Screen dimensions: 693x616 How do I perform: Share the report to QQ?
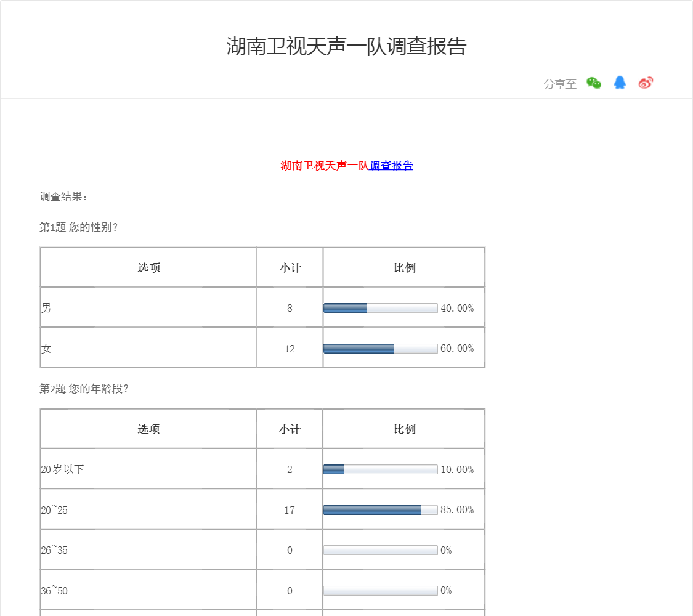pos(620,83)
